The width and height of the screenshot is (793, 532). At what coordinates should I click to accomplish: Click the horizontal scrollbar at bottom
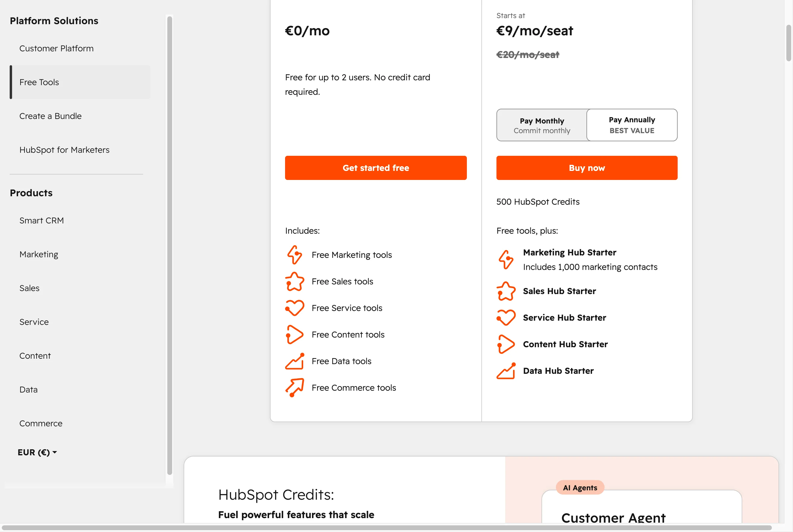(387, 528)
